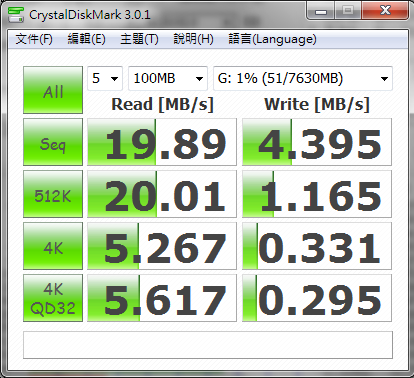414x378 pixels.
Task: Start the 4K QD32 test
Action: click(x=53, y=298)
